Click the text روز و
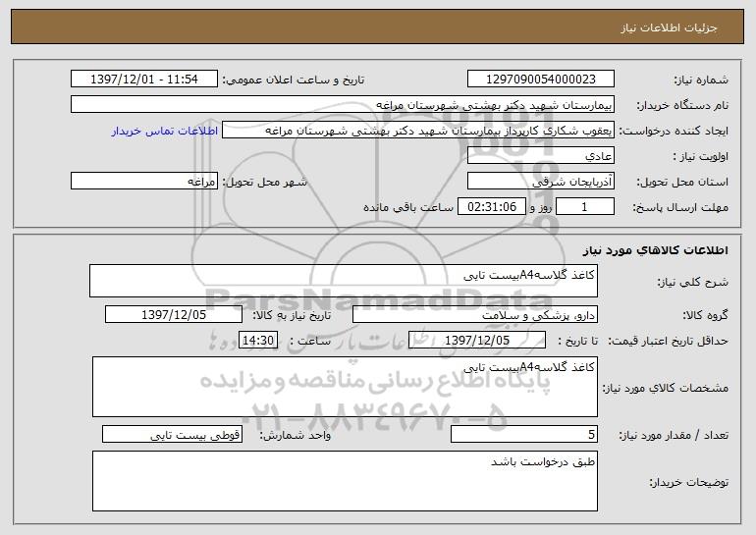756x535 pixels. tap(541, 208)
